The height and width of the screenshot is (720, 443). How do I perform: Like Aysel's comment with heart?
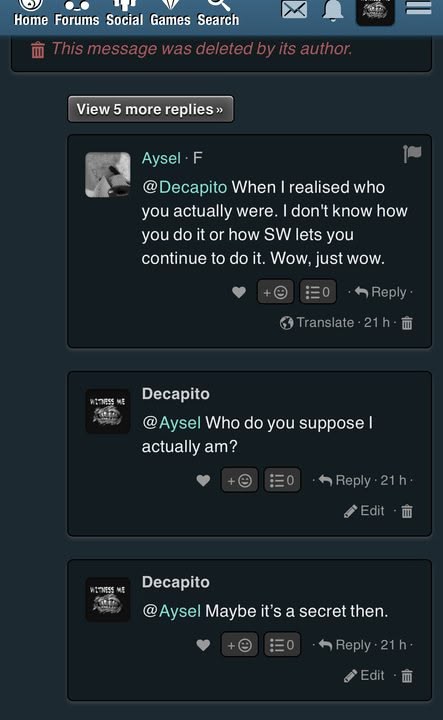point(239,292)
